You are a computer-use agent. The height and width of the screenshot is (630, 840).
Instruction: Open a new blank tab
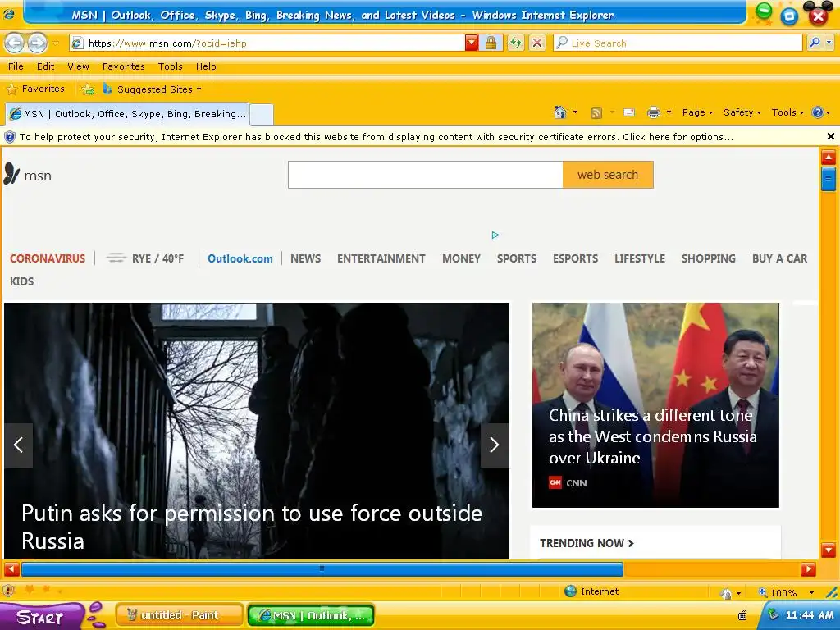click(262, 114)
